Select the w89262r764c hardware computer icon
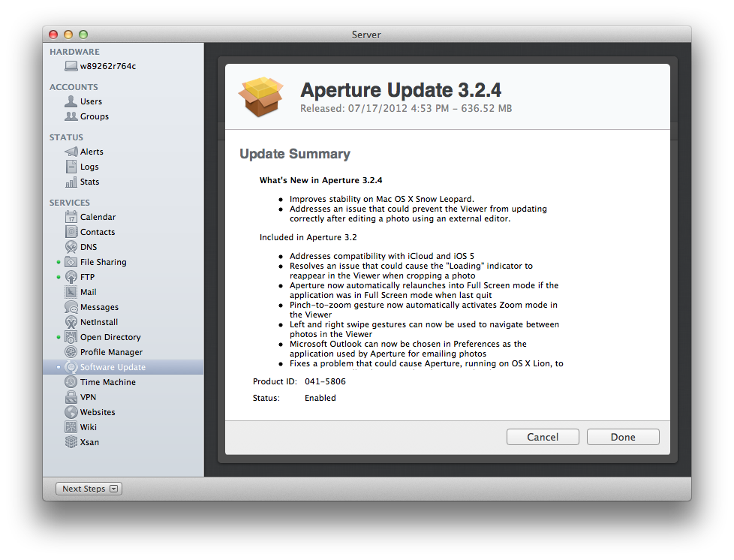The height and width of the screenshot is (560, 734). [x=71, y=66]
